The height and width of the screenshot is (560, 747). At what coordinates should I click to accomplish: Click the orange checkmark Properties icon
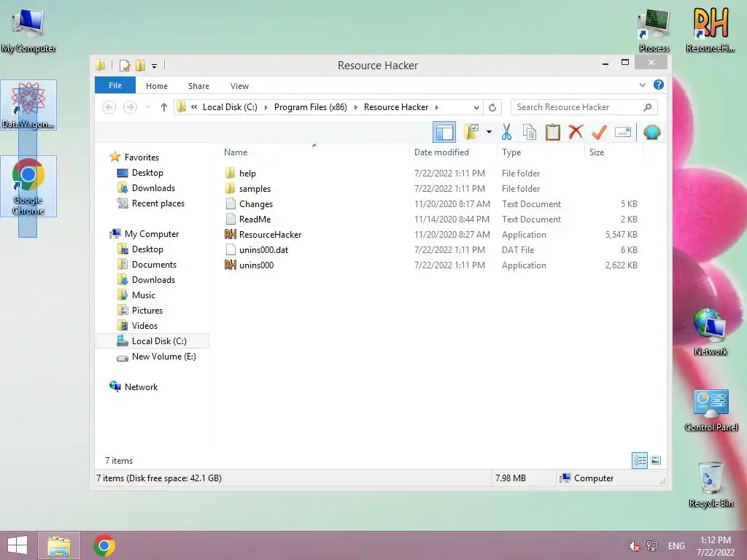(x=599, y=132)
